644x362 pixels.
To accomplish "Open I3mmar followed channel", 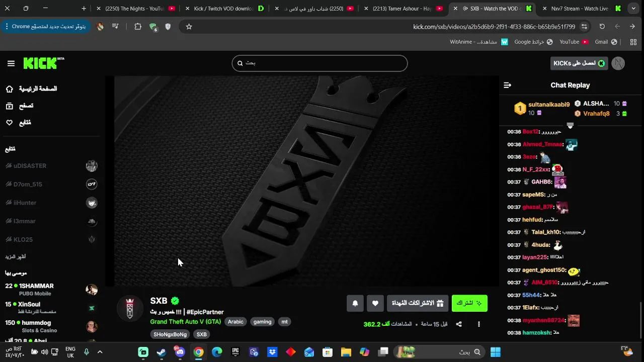I will [51, 221].
